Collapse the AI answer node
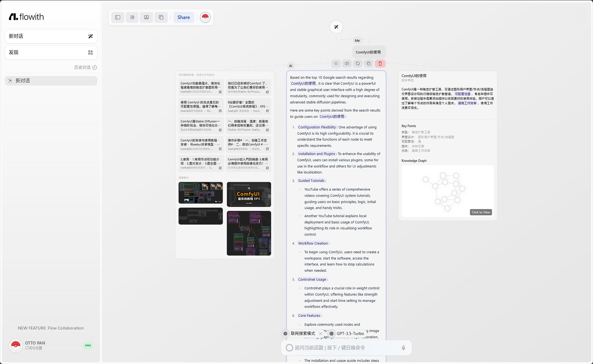593x364 pixels. (x=336, y=63)
